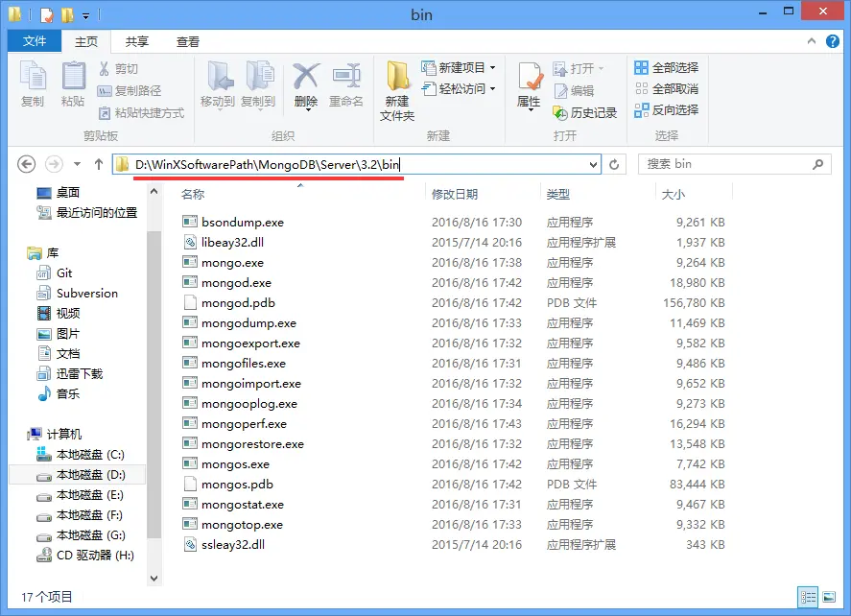Screen dimensions: 851x616
Task: Click the Delete (删除) X icon
Action: 306,76
